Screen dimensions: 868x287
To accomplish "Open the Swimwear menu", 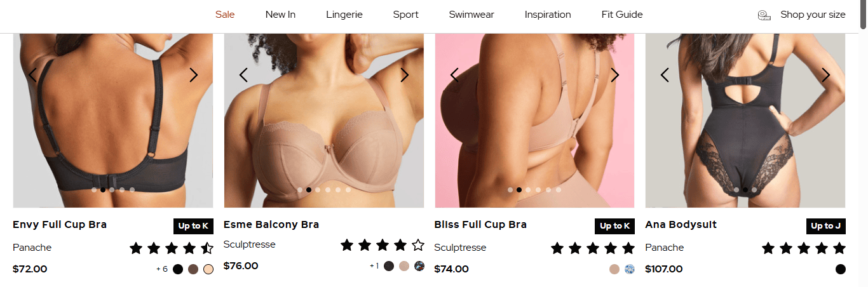I will pos(471,15).
